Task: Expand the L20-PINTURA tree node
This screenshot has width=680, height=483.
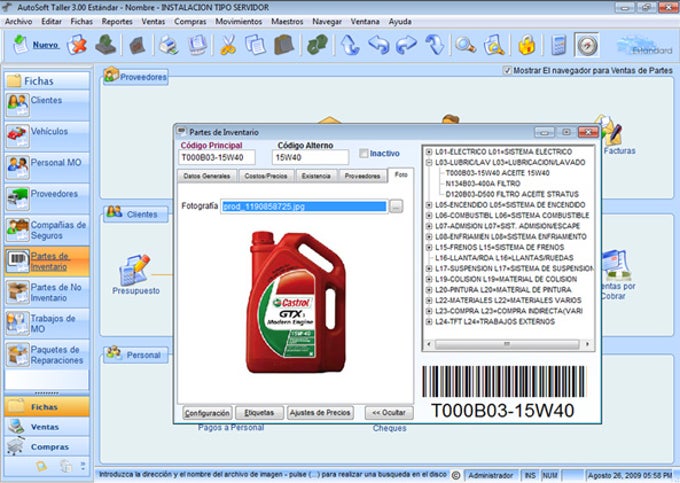Action: click(x=429, y=290)
